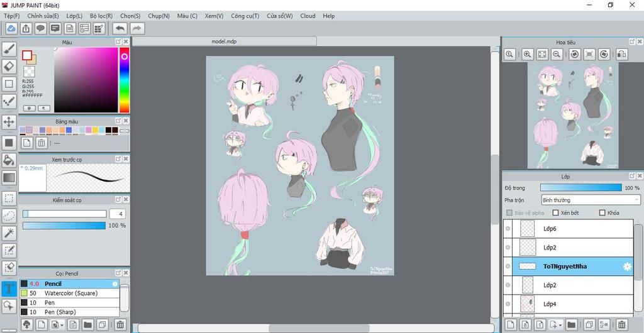Delete brush with trash icon in Cọ panel

tap(120, 324)
